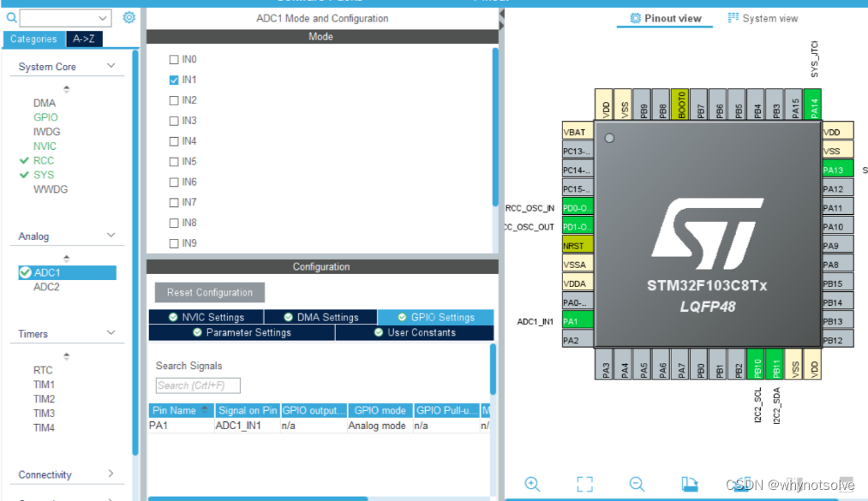Click the Mode list vertical scrollbar
This screenshot has height=501, width=868.
495,128
